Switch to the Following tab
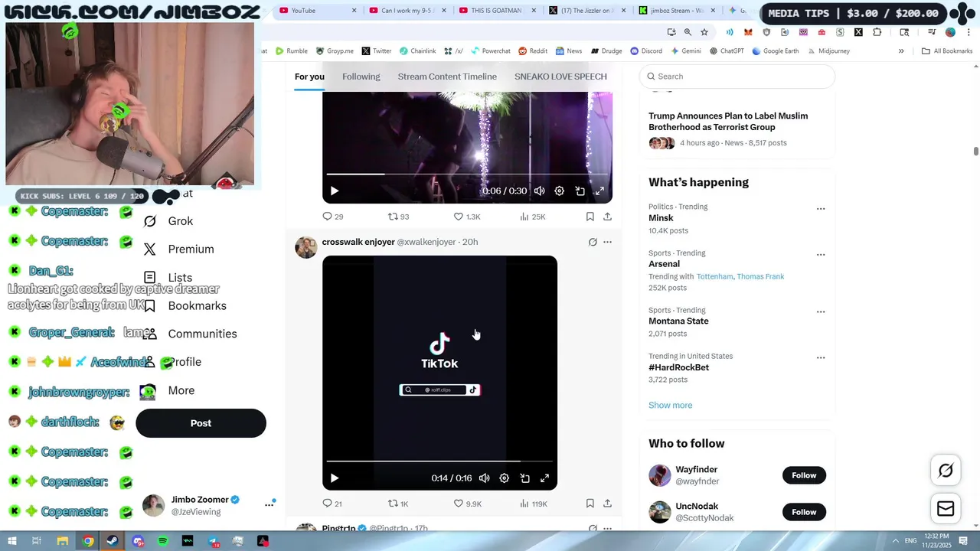980x551 pixels. (x=361, y=77)
